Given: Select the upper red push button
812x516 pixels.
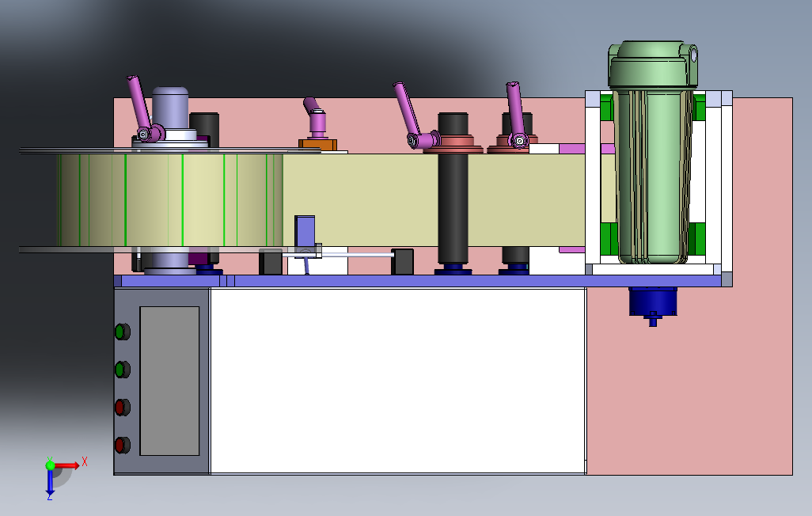Looking at the screenshot, I should pos(122,408).
